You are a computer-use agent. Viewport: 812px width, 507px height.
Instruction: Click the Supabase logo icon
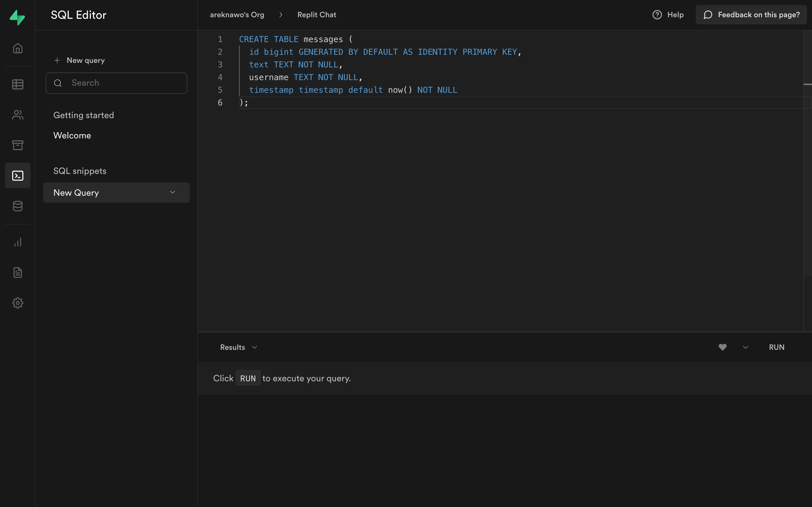[17, 17]
